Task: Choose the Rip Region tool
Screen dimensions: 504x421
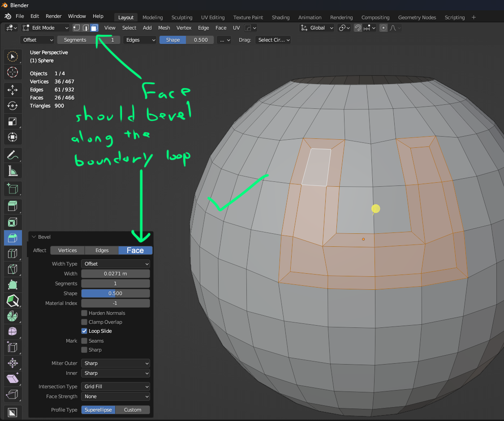Action: point(13,394)
